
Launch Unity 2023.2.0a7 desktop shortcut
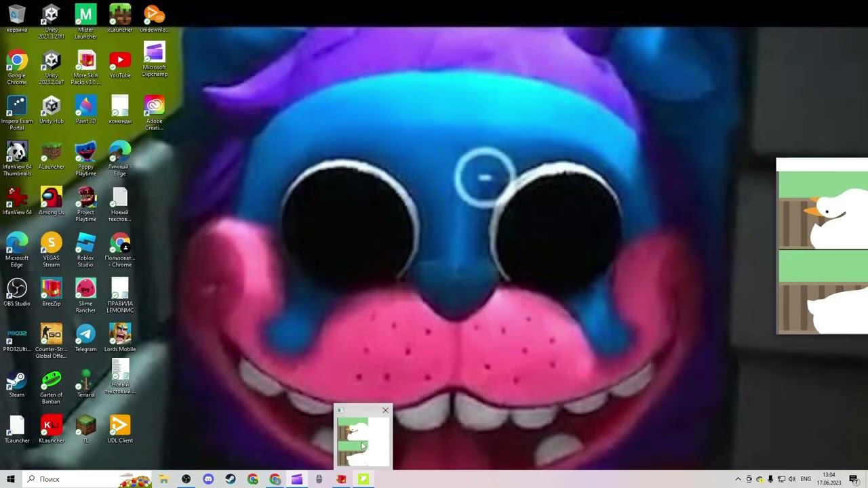52,67
